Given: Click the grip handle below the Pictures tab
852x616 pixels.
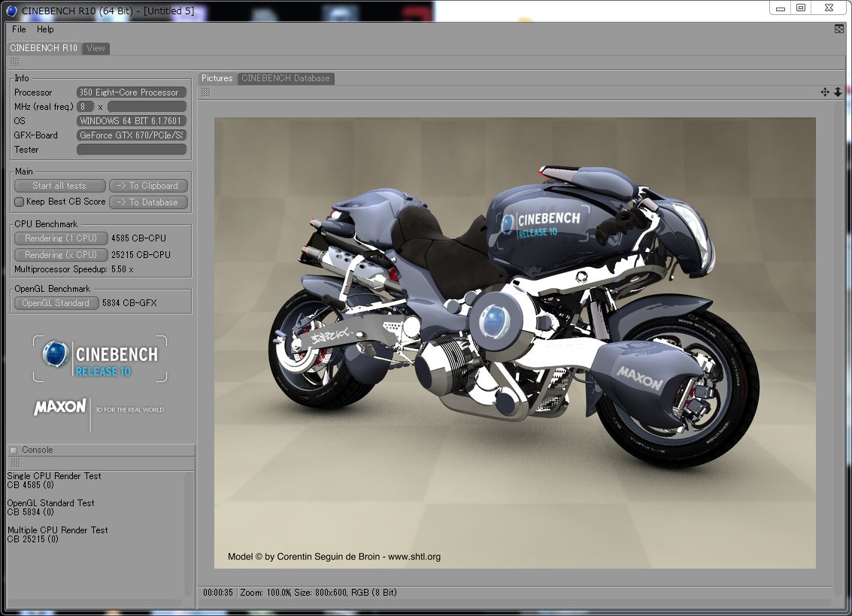Looking at the screenshot, I should click(x=205, y=92).
